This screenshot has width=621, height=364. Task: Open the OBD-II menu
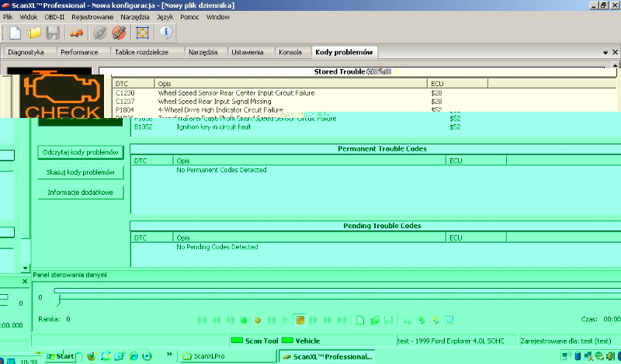pyautogui.click(x=54, y=16)
